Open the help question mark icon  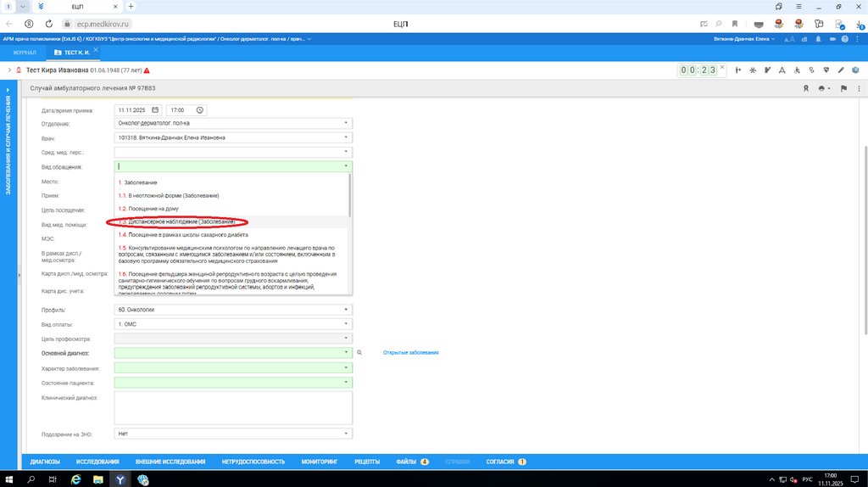point(845,39)
